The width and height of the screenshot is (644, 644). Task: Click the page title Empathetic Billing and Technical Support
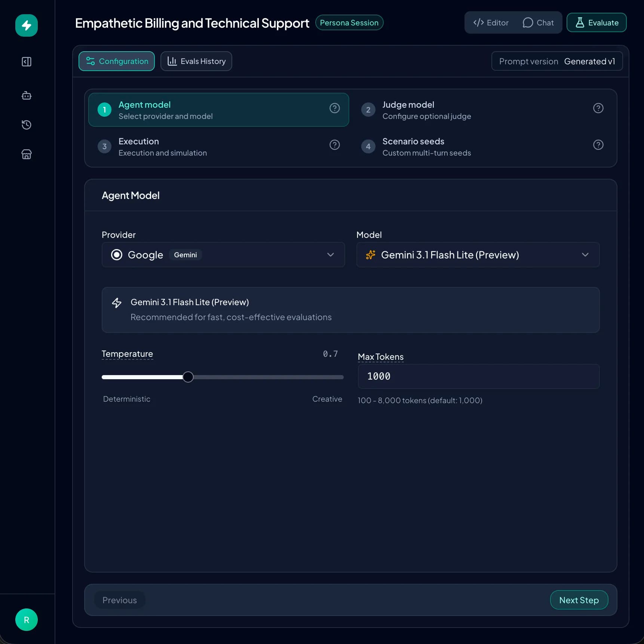[x=192, y=23]
